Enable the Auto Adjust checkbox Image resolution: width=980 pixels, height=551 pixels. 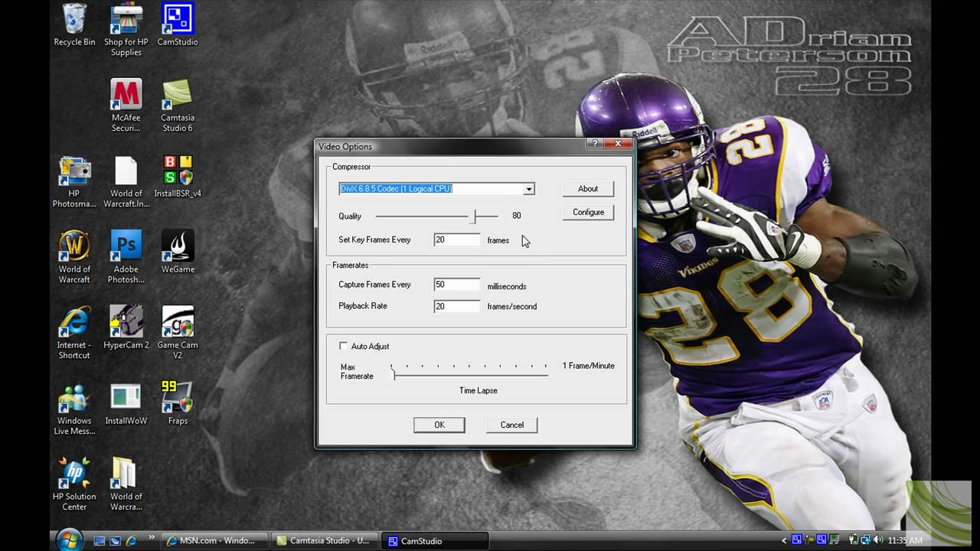(344, 346)
